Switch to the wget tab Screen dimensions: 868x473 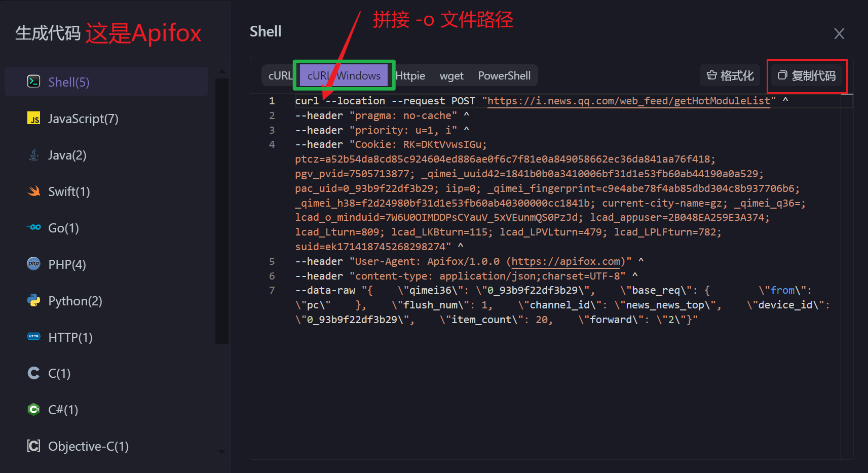pyautogui.click(x=451, y=76)
